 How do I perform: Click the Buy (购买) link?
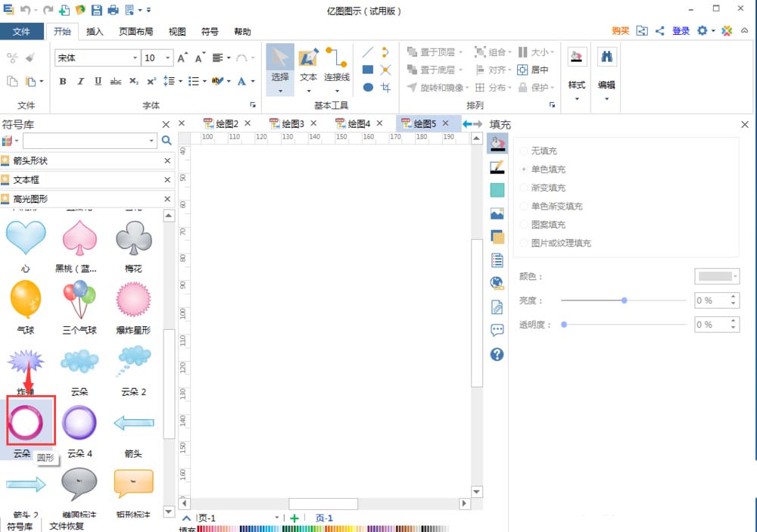621,31
